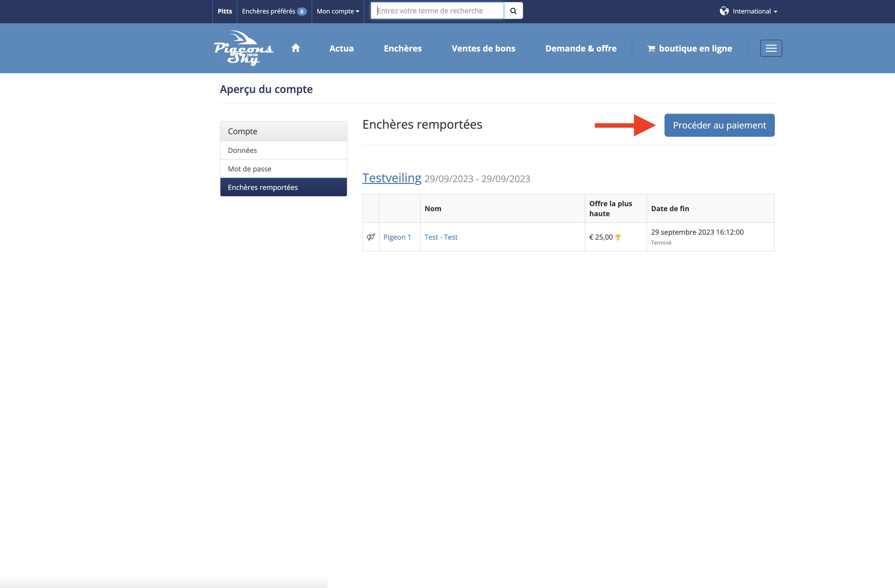Viewport: 895px width, 588px height.
Task: Go to Enchères in the main menu
Action: pyautogui.click(x=403, y=48)
